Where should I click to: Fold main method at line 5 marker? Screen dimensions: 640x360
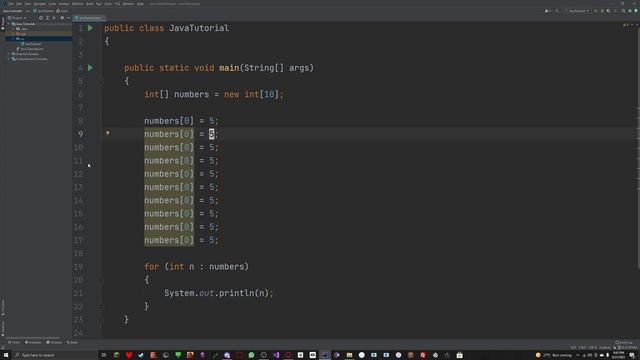point(100,81)
